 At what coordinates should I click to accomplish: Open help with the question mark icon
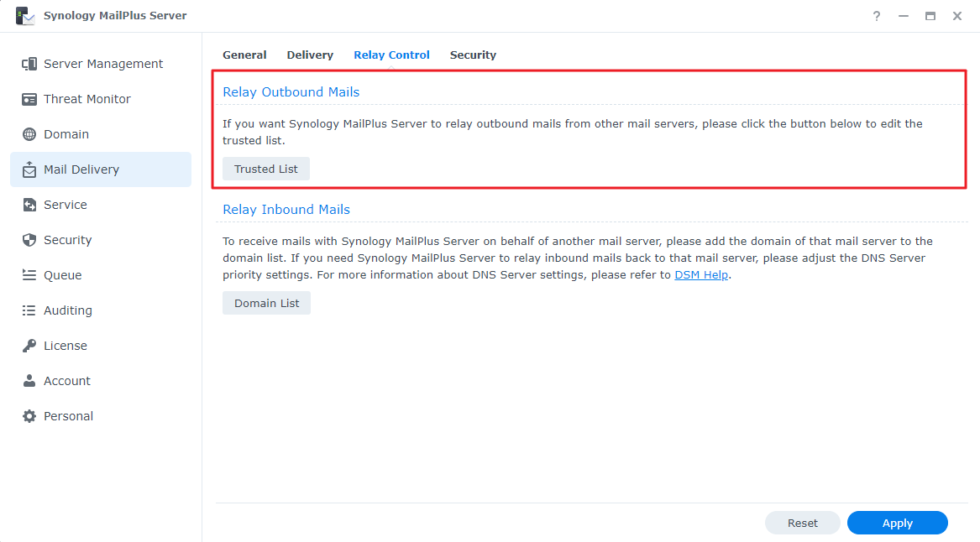click(877, 16)
